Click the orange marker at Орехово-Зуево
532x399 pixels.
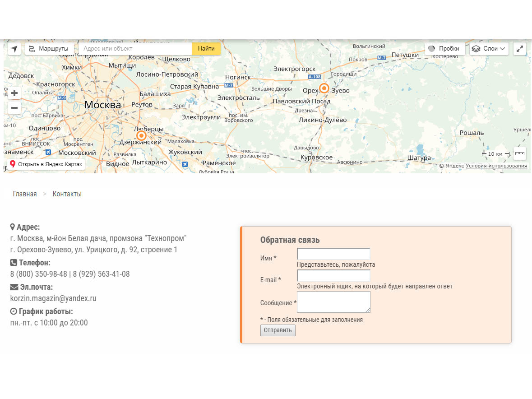(324, 88)
